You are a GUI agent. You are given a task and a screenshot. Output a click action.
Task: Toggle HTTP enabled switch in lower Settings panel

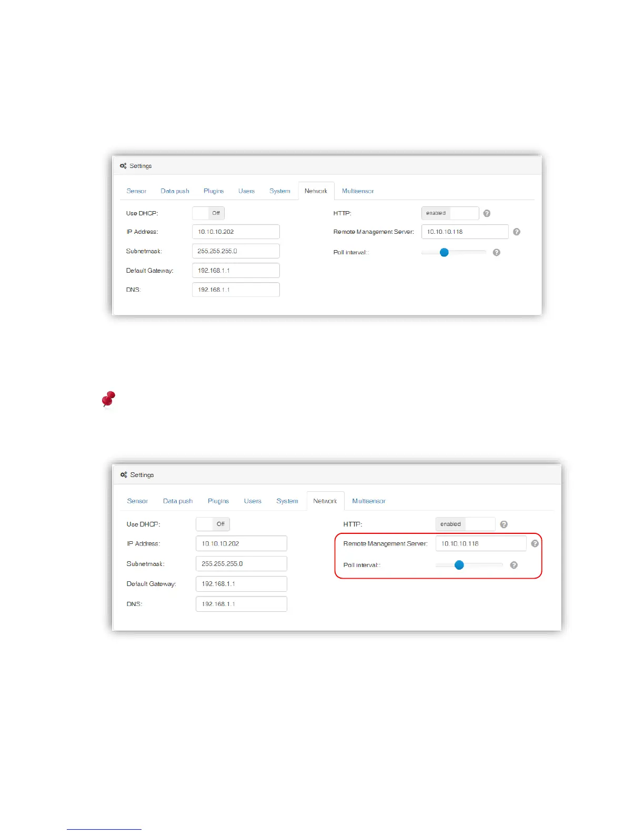tap(465, 524)
